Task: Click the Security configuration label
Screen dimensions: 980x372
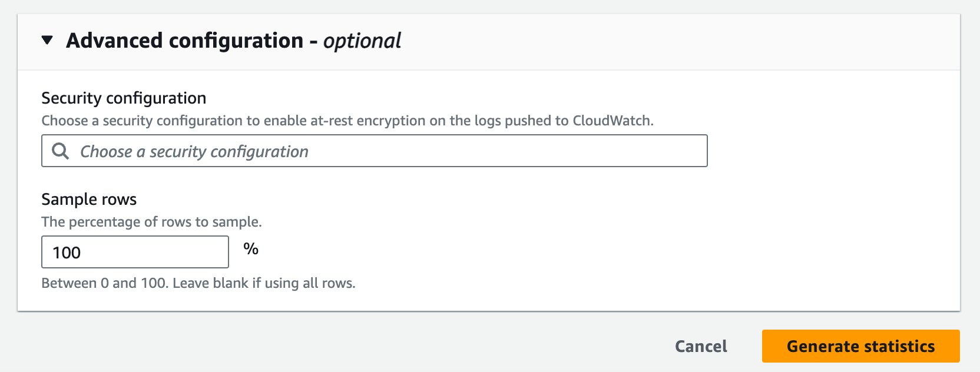Action: click(124, 98)
